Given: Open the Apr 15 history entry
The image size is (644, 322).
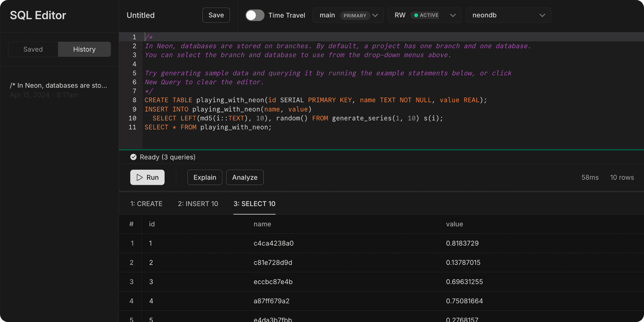Looking at the screenshot, I should point(59,89).
